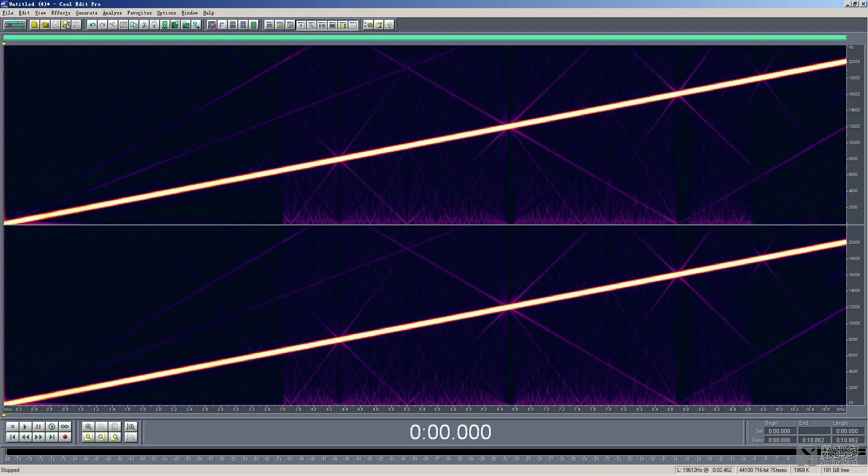Undo the last edit with the Undo arrow
Screen dimensions: 868x476
point(92,25)
